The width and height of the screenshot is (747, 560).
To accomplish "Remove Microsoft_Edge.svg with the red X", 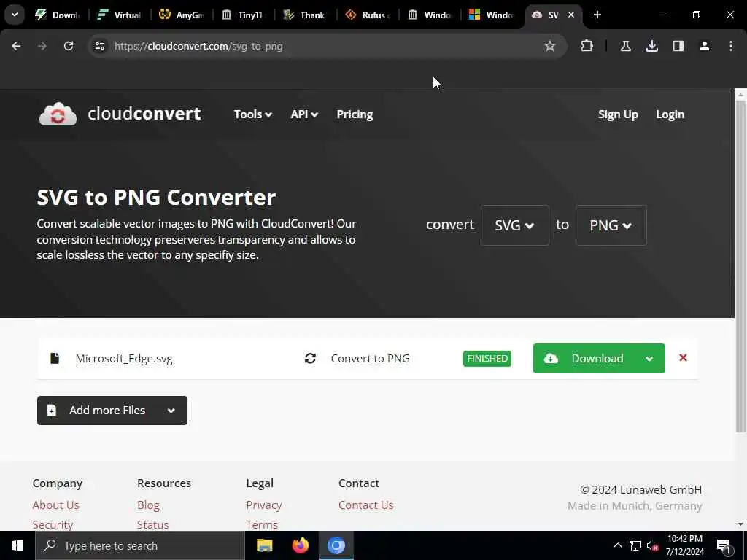I will click(683, 357).
